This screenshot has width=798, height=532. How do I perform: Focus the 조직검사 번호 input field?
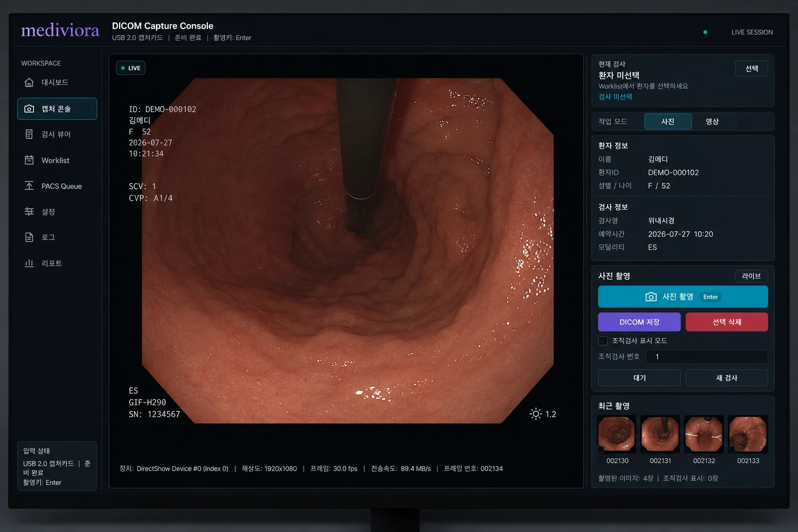coord(707,356)
